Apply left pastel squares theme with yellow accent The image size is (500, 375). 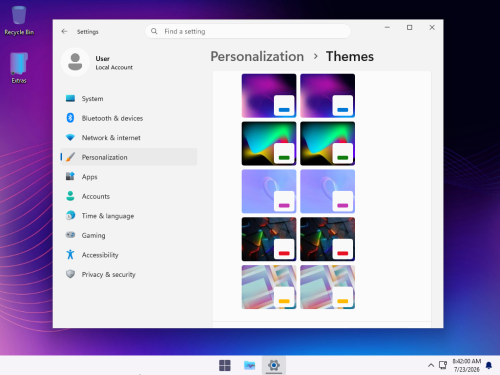(x=269, y=287)
